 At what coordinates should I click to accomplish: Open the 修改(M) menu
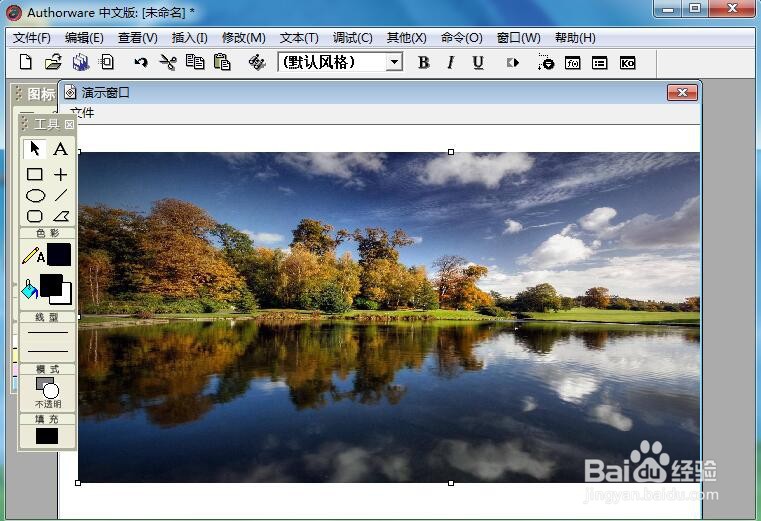click(244, 38)
